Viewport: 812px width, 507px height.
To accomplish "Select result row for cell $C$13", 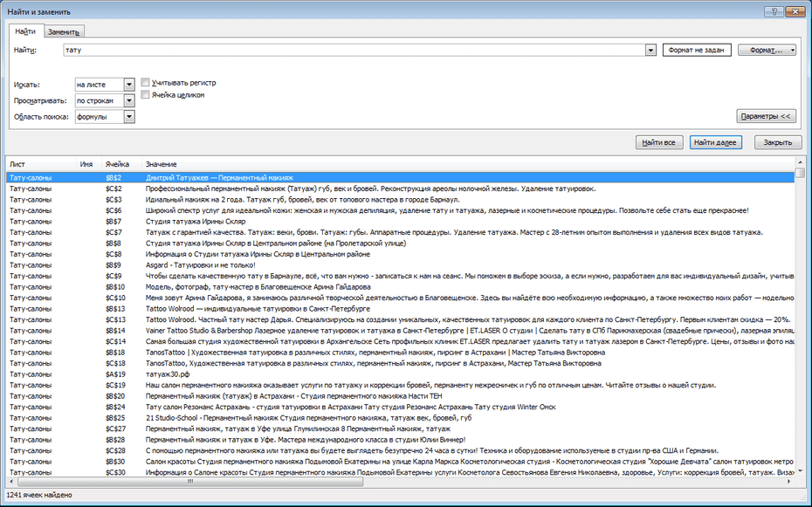I will (x=400, y=319).
